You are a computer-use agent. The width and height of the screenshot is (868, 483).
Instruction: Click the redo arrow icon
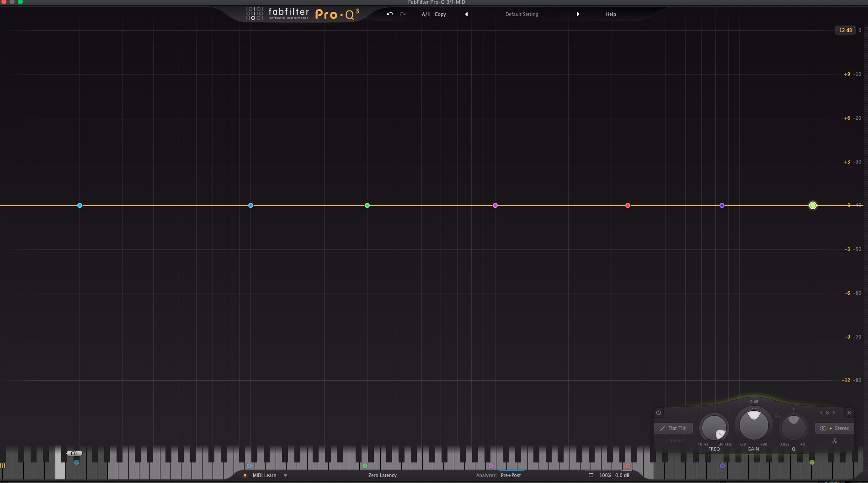pos(403,14)
